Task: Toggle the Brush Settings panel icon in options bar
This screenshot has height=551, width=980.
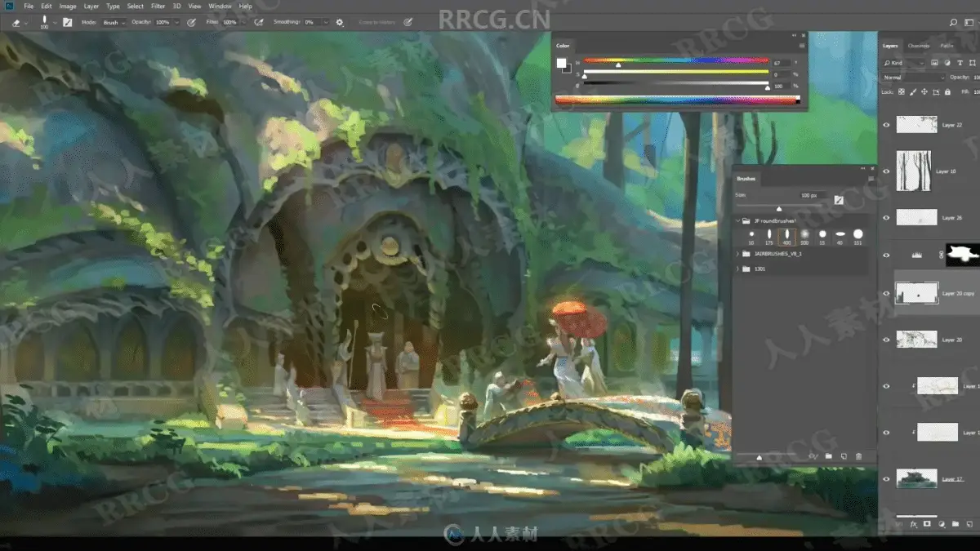Action: (67, 22)
